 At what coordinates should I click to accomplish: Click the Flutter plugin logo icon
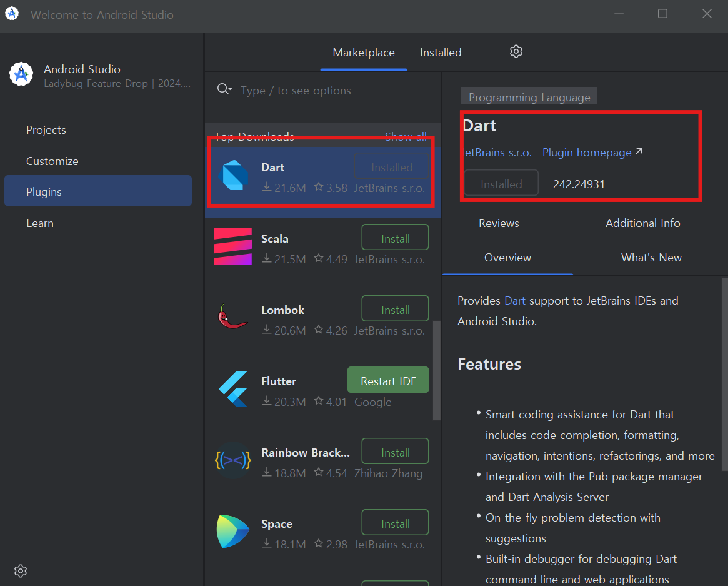(x=233, y=389)
